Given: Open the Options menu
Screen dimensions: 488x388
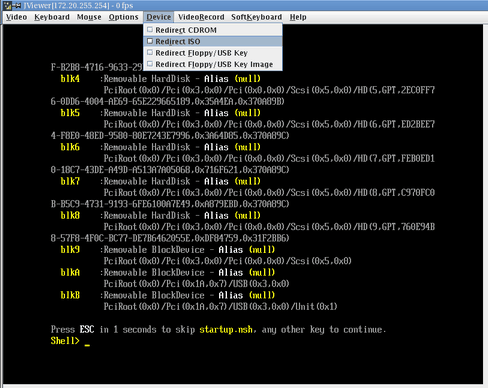Looking at the screenshot, I should pyautogui.click(x=123, y=17).
